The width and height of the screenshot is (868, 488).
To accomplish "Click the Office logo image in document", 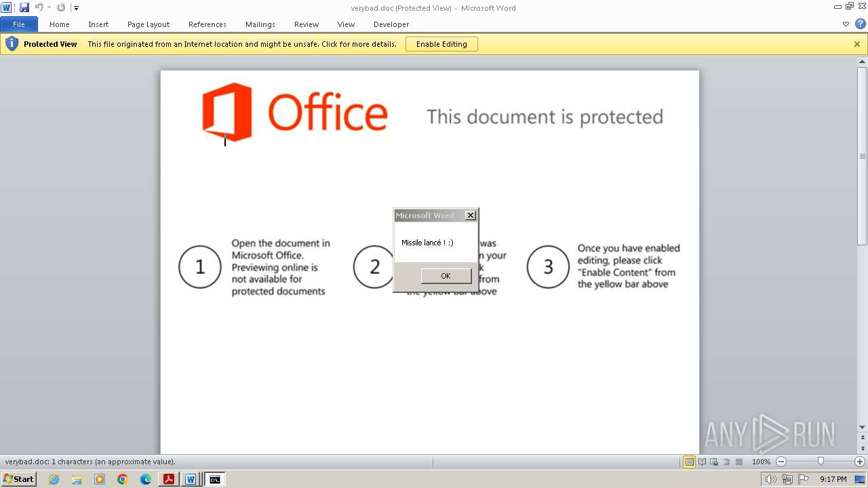I will tap(295, 112).
